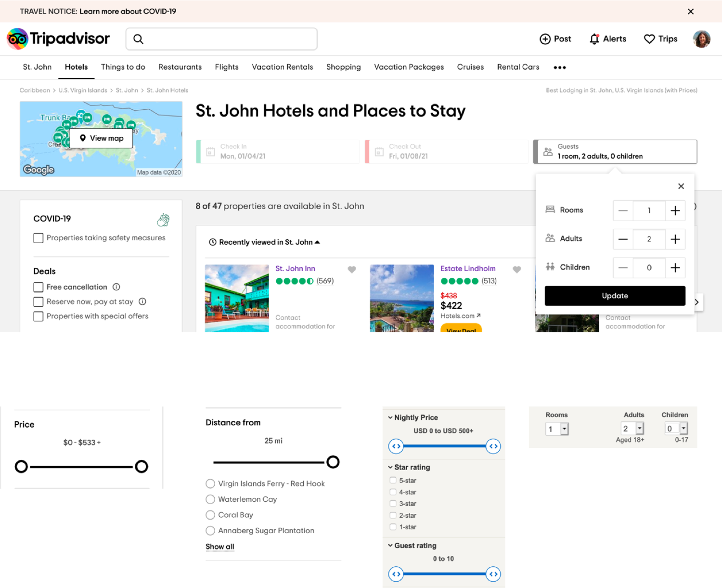This screenshot has width=722, height=588.
Task: Open the Guests selector field
Action: coord(615,152)
